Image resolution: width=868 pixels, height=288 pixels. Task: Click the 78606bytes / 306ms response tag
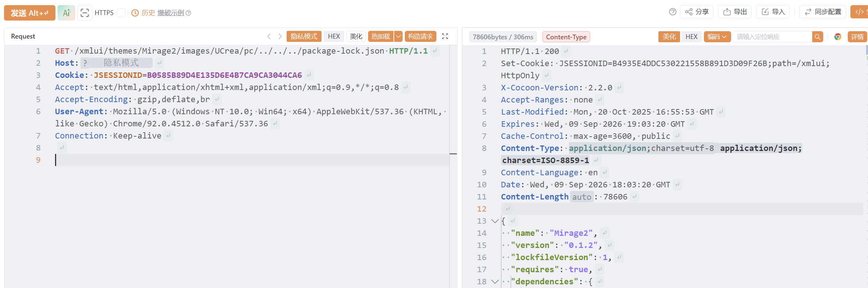coord(503,37)
